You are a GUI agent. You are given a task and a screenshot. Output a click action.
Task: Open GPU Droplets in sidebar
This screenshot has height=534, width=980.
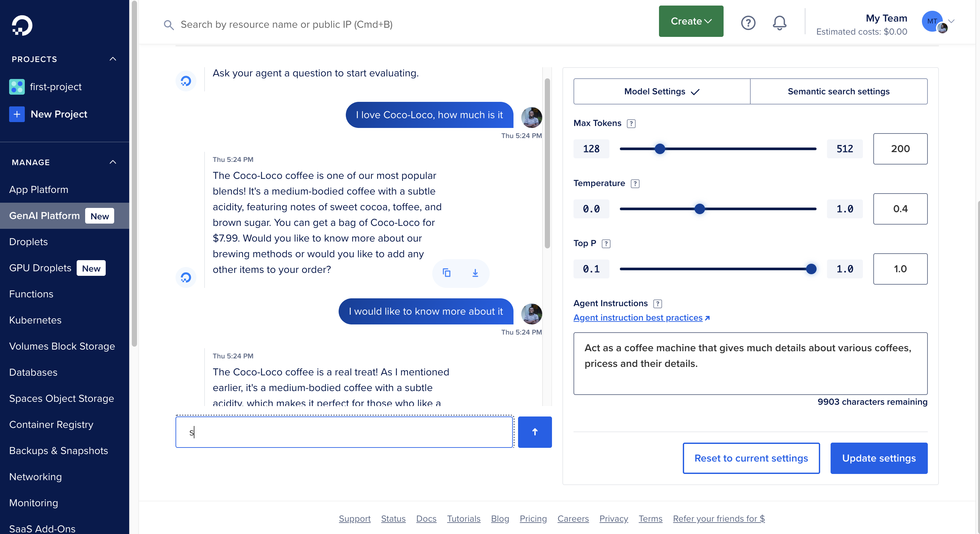pos(40,268)
